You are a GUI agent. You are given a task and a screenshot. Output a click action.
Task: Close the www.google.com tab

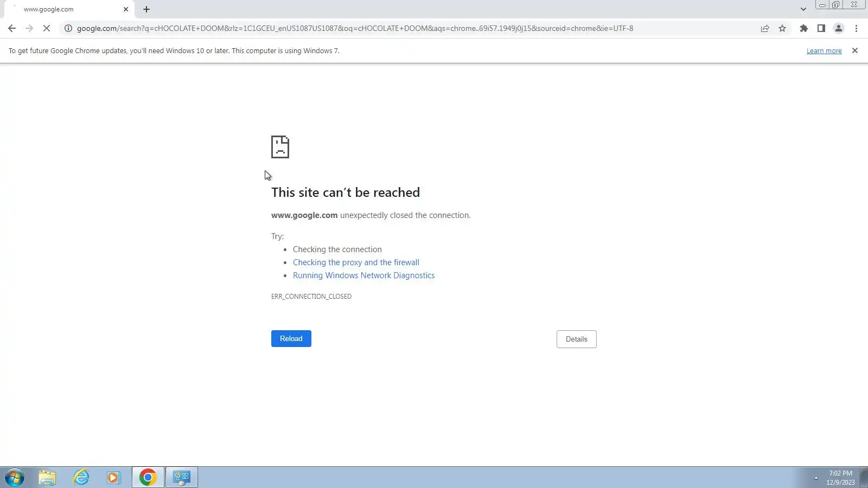coord(126,9)
